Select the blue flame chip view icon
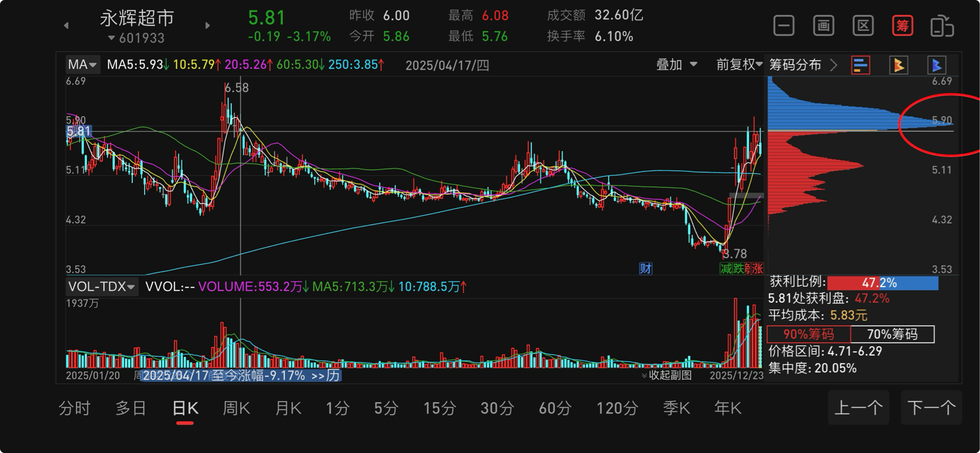 (936, 65)
